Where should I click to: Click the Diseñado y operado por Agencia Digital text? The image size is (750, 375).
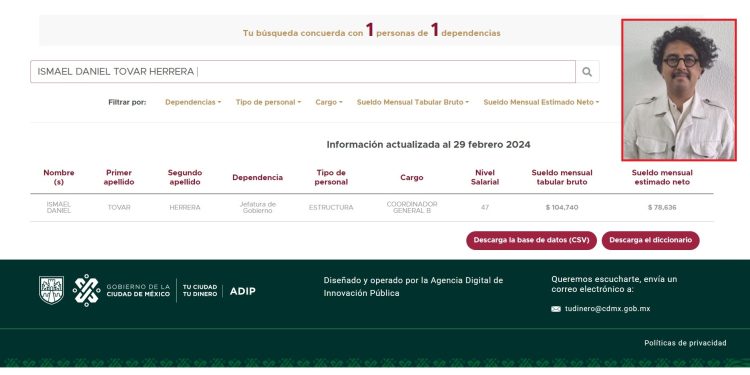coord(413,287)
